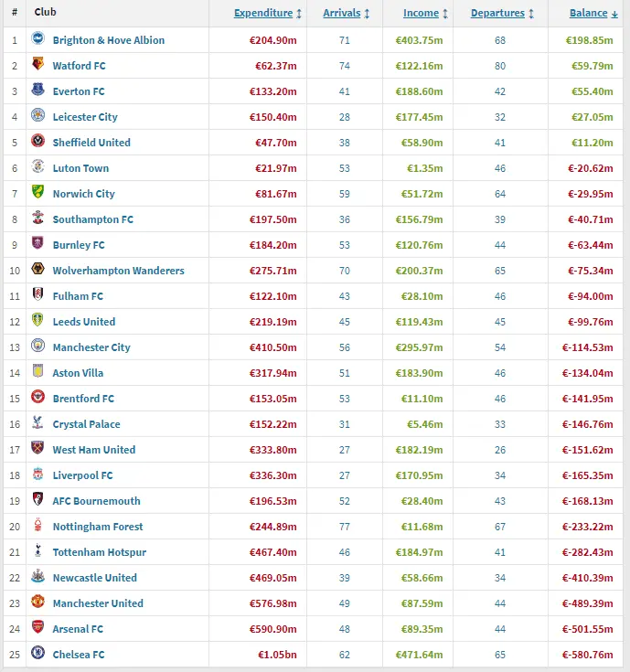Open the Leicester City club link

click(x=85, y=117)
